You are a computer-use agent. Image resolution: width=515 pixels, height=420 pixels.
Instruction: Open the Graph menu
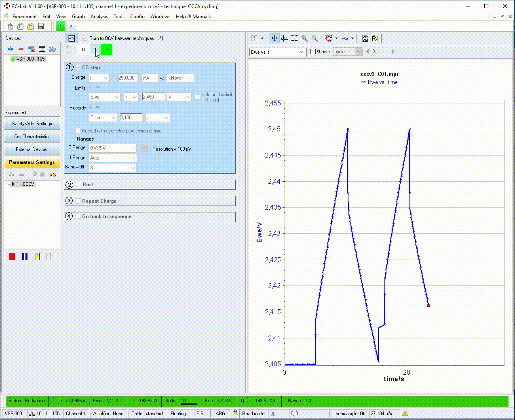78,17
